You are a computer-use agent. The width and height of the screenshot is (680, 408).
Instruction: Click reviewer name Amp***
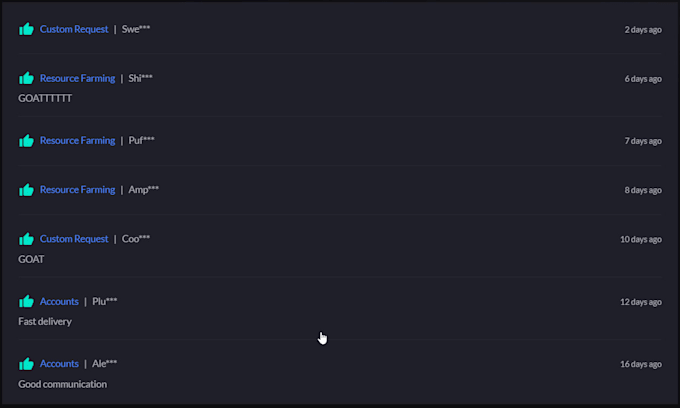point(144,189)
